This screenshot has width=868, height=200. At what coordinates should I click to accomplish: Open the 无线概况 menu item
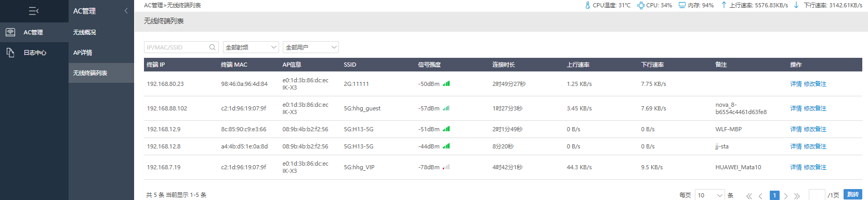(85, 32)
